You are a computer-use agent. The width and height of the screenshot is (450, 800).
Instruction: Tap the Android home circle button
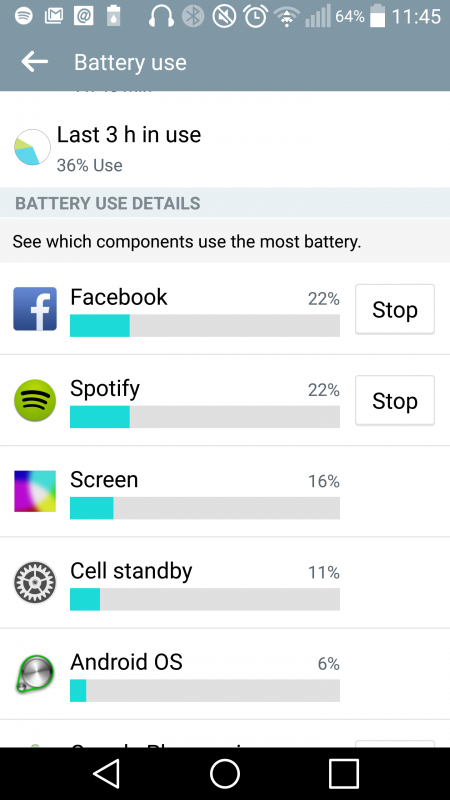(225, 774)
